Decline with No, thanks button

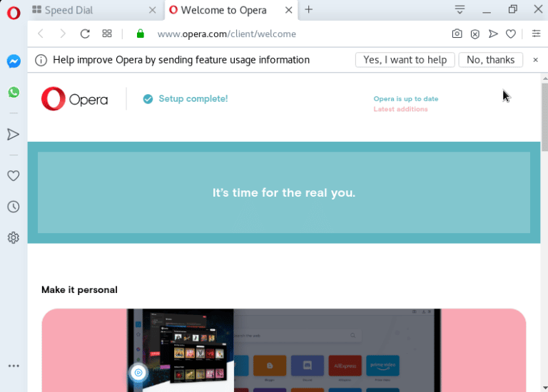pos(491,60)
